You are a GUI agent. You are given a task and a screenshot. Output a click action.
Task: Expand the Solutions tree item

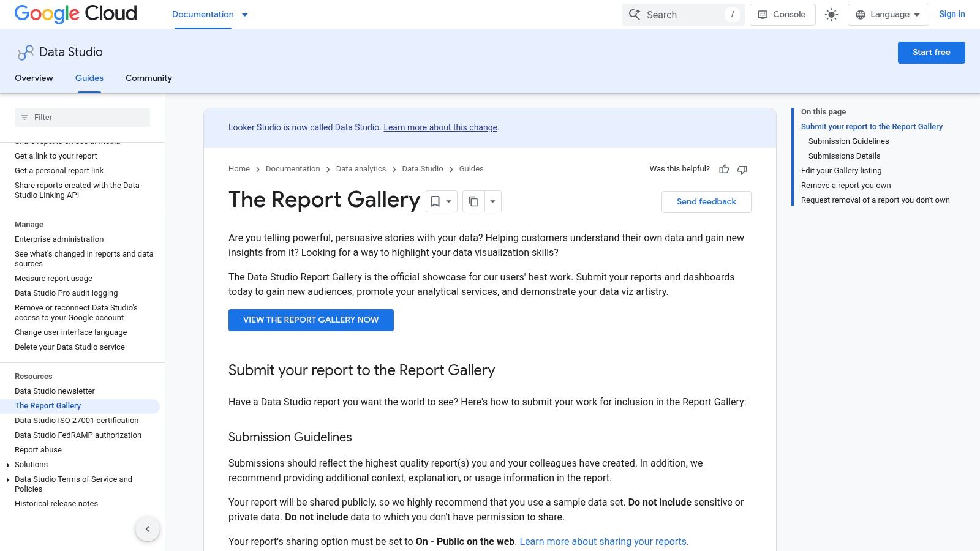click(x=7, y=465)
